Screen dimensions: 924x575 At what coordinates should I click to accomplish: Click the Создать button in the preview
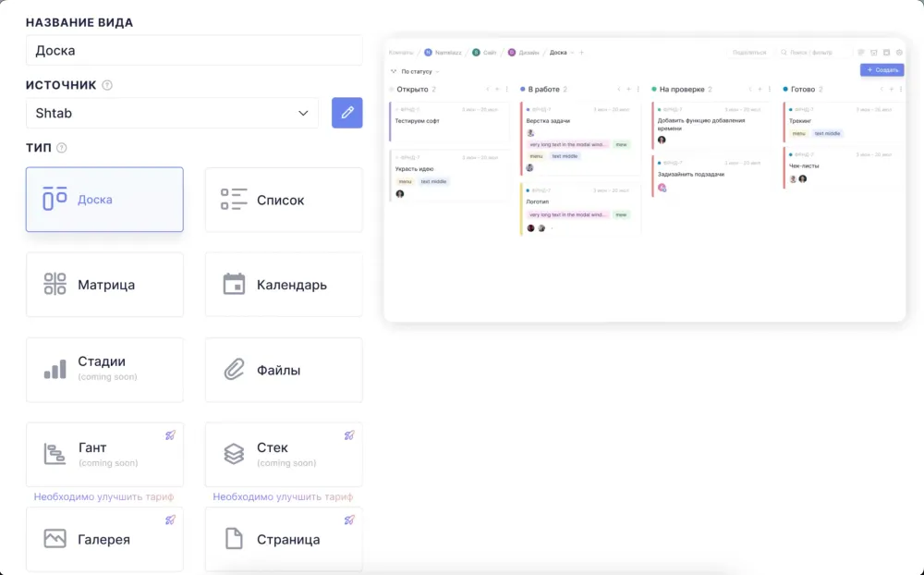coord(882,69)
